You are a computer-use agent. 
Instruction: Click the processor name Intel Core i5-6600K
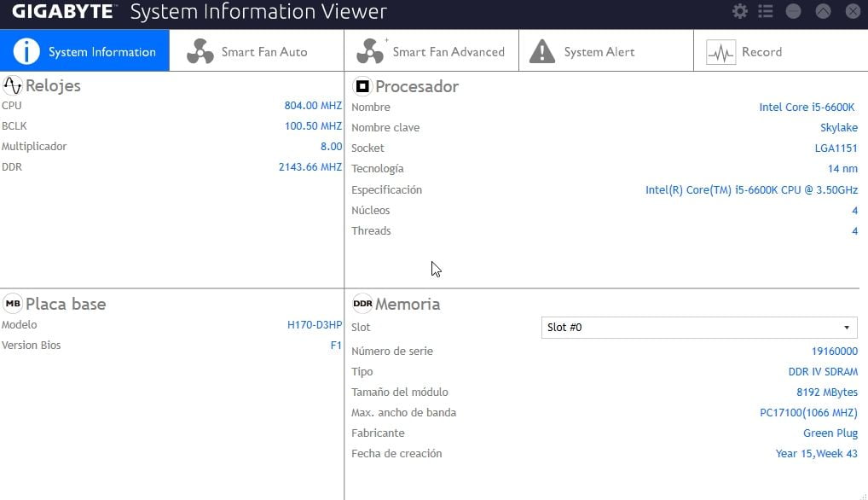click(x=807, y=107)
